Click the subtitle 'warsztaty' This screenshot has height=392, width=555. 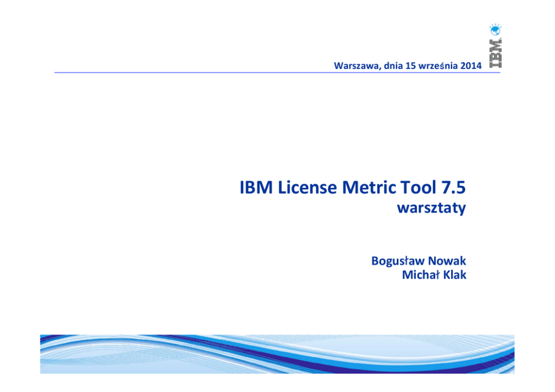pos(431,209)
